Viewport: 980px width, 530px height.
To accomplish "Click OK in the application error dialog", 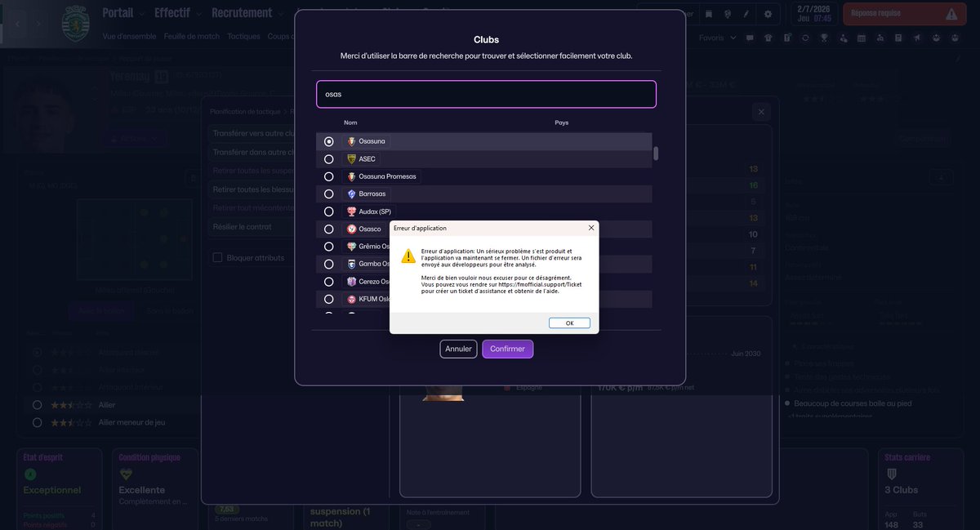I will coord(569,323).
